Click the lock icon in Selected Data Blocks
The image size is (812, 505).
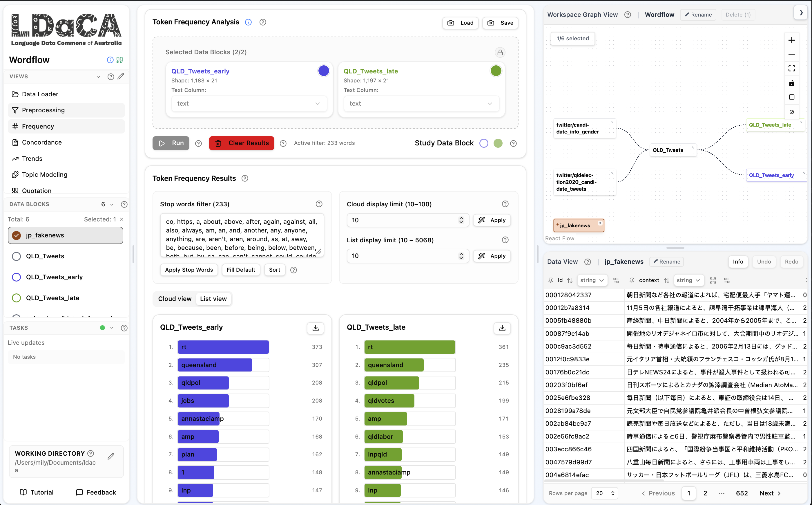click(500, 53)
